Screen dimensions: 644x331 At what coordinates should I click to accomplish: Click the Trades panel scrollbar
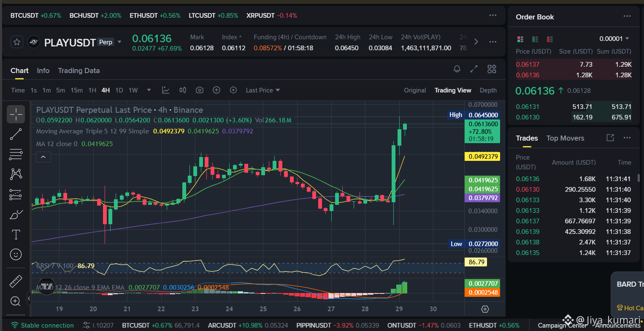click(x=639, y=178)
